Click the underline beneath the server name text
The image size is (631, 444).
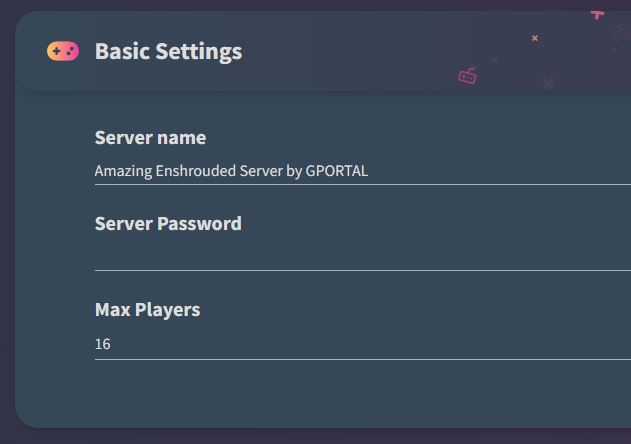(363, 185)
